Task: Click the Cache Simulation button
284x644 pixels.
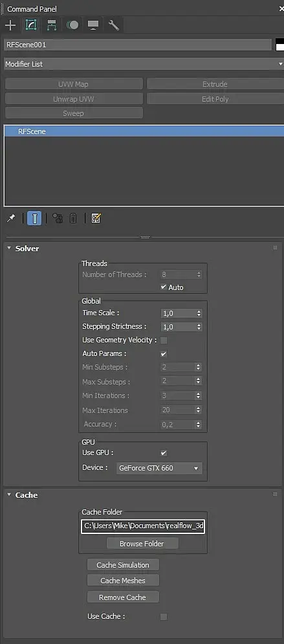Action: (x=123, y=565)
